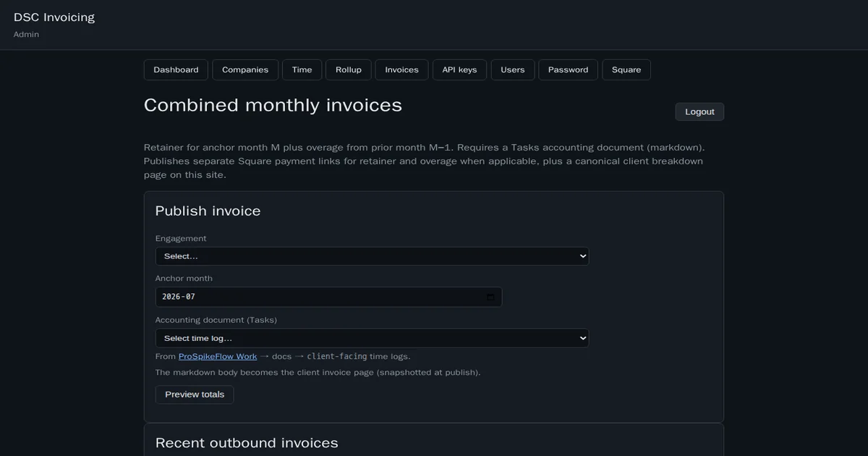Click the DSC Invoicing site title
The image size is (868, 456).
(x=54, y=17)
